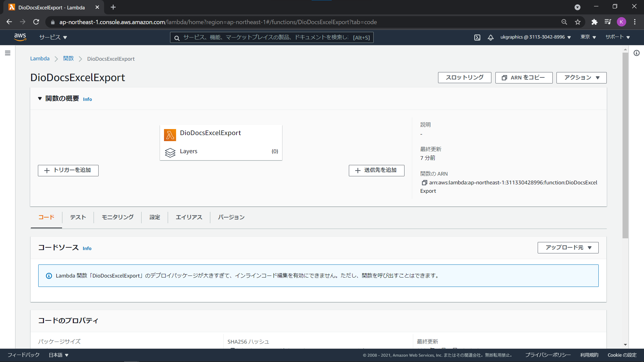Screen dimensions: 644x362
Task: Click the AWS service search field
Action: (272, 38)
